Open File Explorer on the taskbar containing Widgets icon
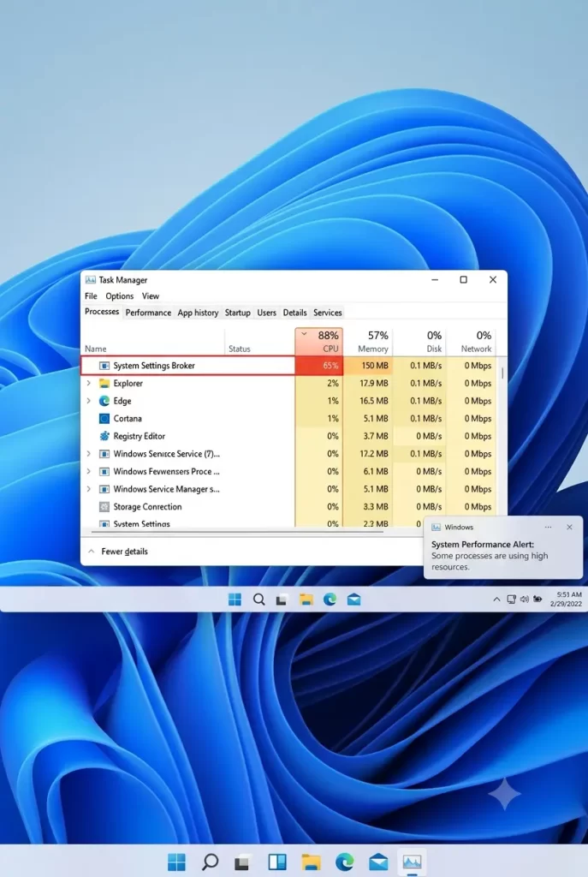The image size is (588, 877). pyautogui.click(x=311, y=862)
